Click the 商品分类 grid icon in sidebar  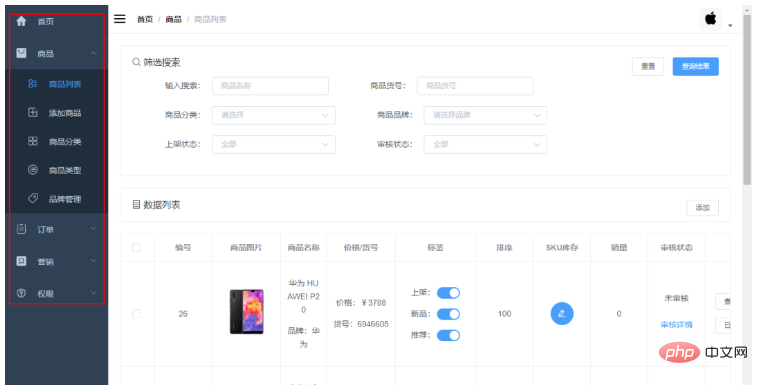click(33, 141)
